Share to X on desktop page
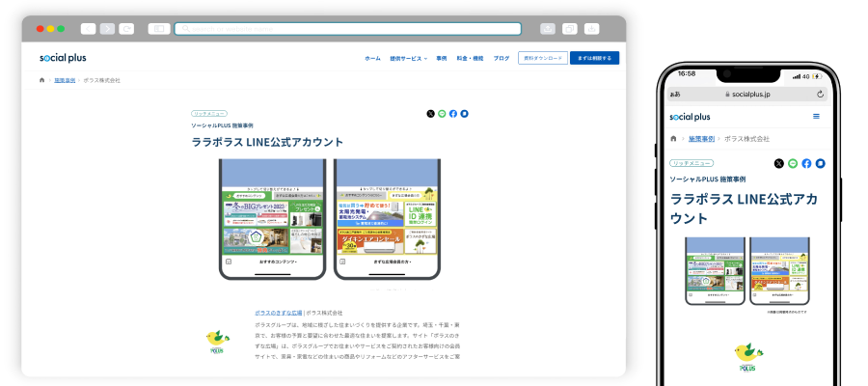 point(431,114)
